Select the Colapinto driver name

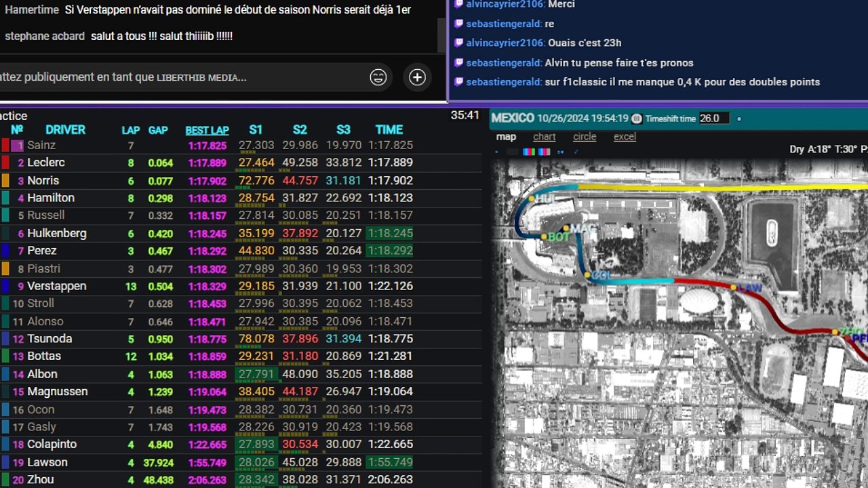[52, 444]
